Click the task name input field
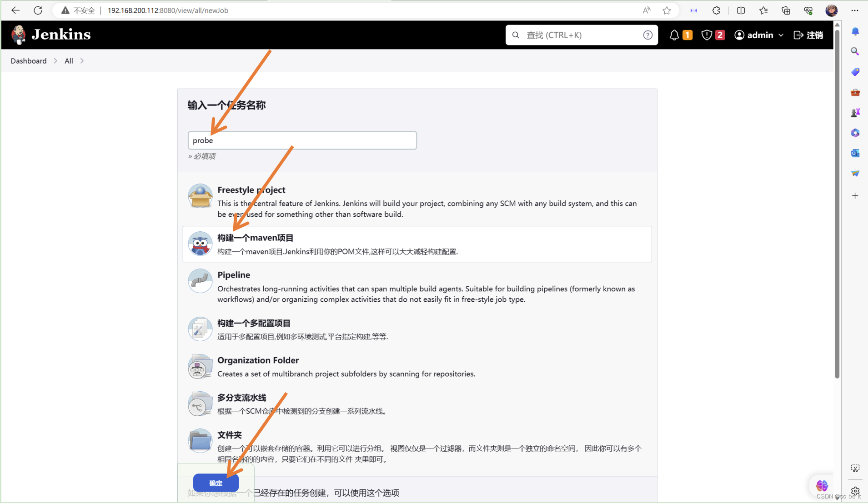The width and height of the screenshot is (868, 503). coord(302,140)
